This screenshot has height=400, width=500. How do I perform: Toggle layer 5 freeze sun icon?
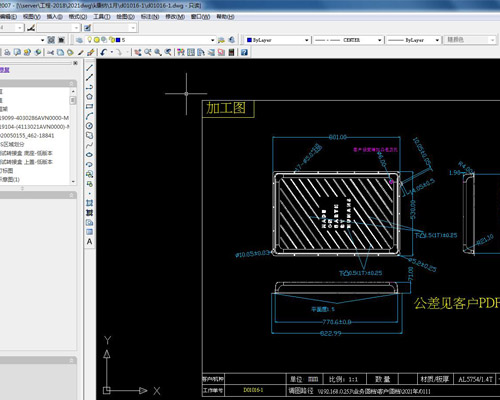coord(97,40)
